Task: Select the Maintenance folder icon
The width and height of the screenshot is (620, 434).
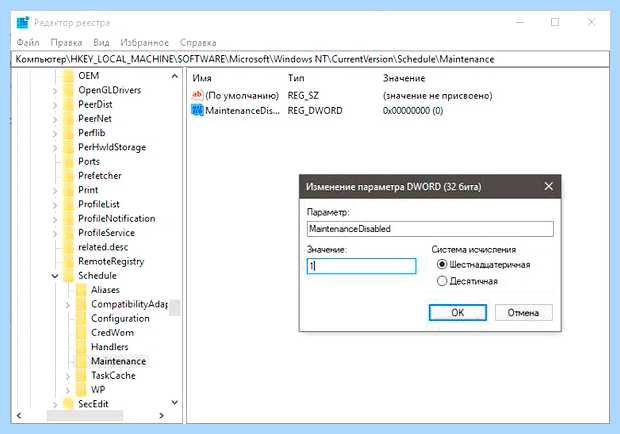Action: 81,361
